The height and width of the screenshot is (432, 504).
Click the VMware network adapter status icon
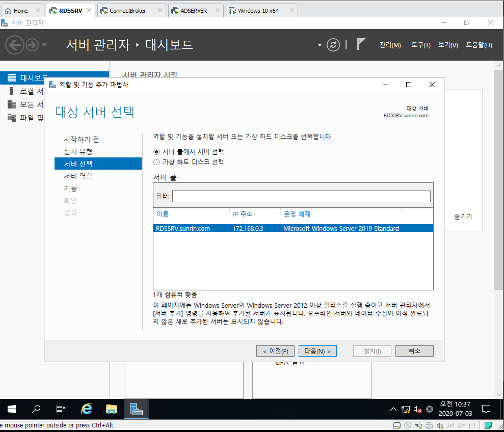pyautogui.click(x=418, y=426)
